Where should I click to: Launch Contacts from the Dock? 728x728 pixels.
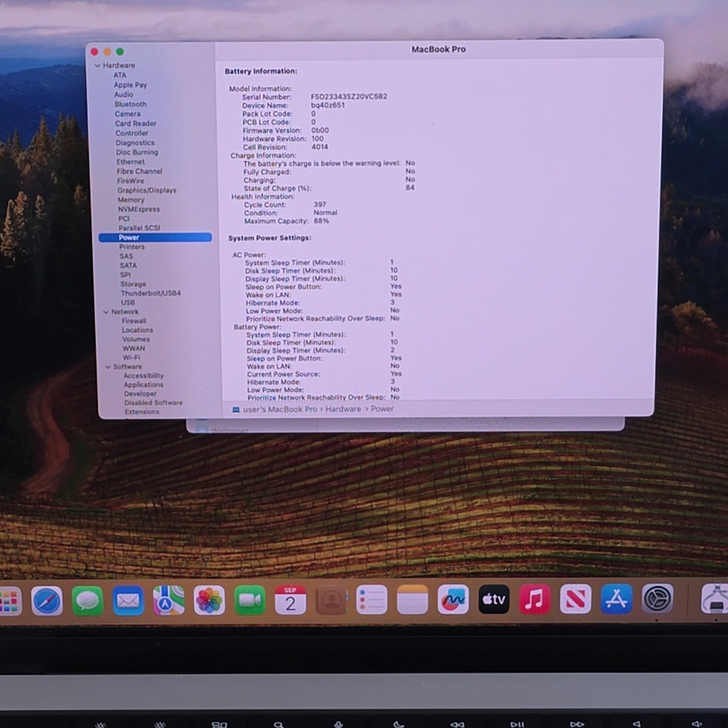(331, 601)
